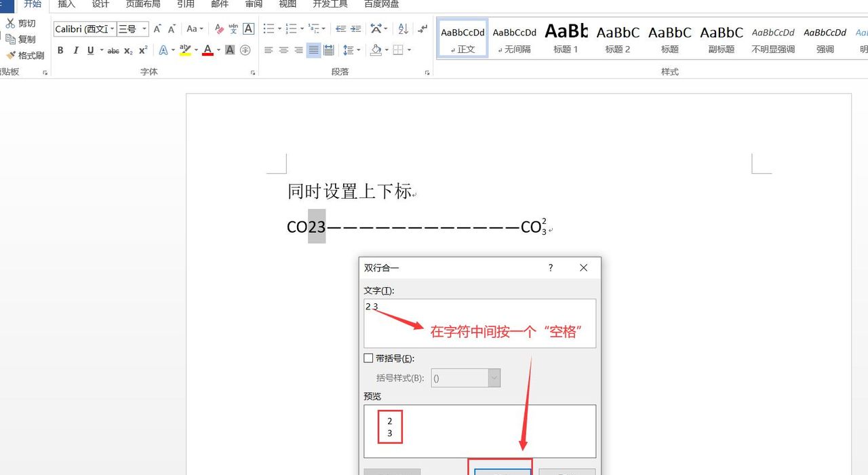The height and width of the screenshot is (475, 868).
Task: Toggle subscript formatting
Action: click(129, 51)
